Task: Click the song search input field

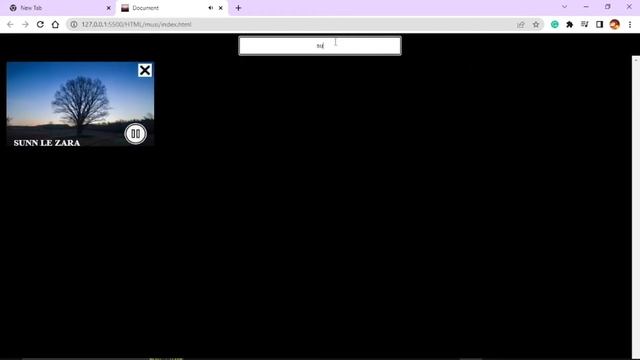Action: coord(320,46)
